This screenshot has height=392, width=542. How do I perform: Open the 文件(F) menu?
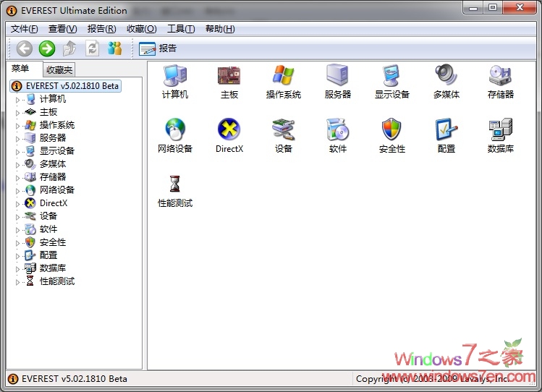coord(24,29)
